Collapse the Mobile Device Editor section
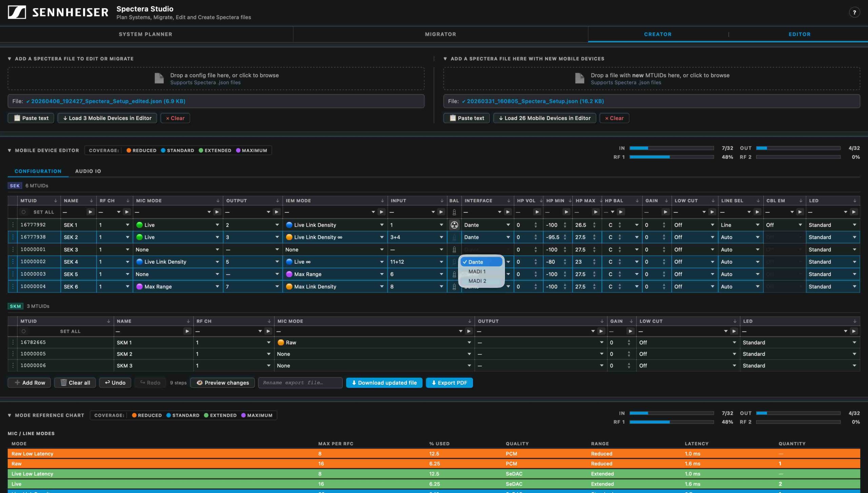 9,150
